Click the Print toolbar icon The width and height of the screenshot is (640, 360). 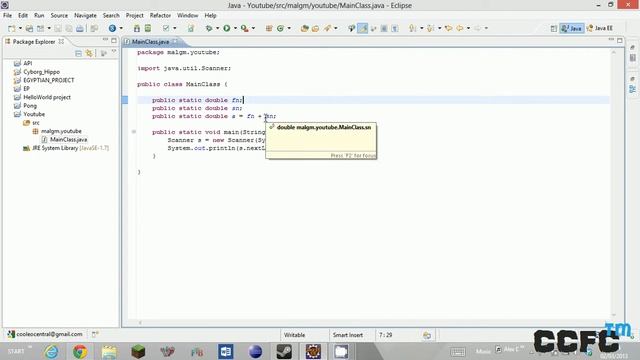point(80,28)
